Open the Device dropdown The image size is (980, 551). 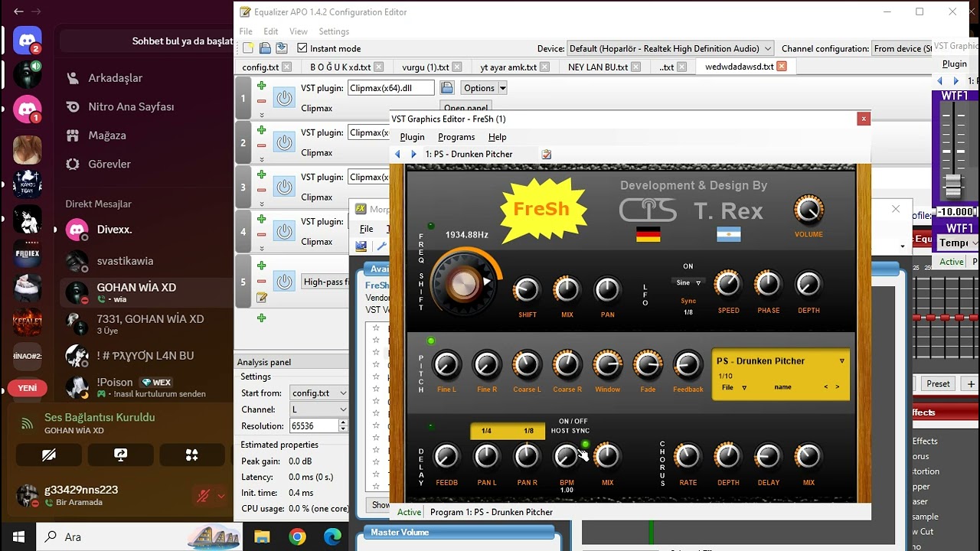[670, 48]
